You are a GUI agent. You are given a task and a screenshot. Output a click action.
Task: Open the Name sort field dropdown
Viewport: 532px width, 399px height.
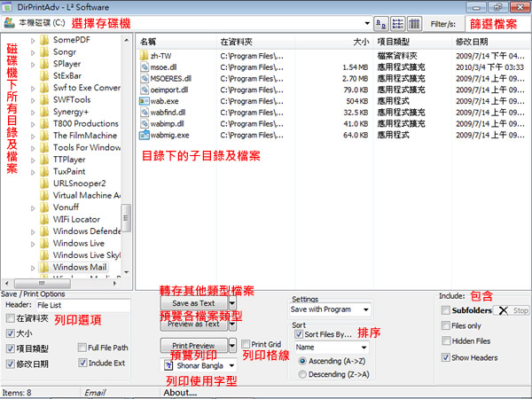tap(364, 348)
